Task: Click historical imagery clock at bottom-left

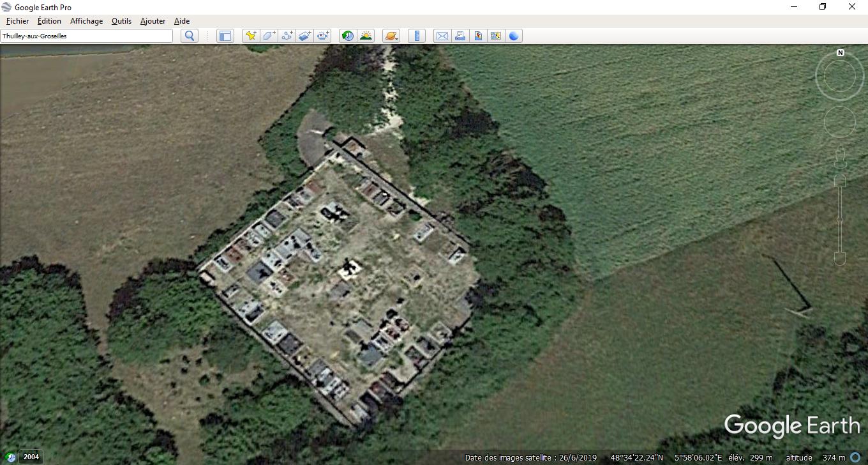Action: pyautogui.click(x=11, y=457)
